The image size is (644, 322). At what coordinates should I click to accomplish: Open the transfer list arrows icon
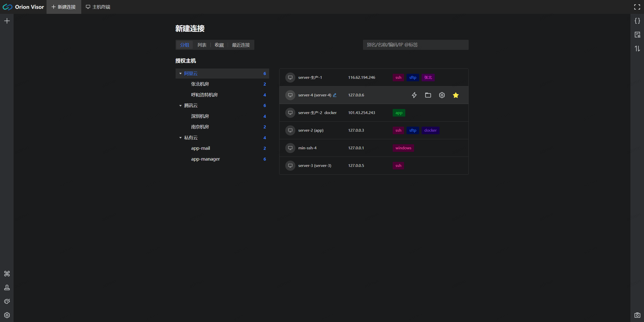(x=637, y=49)
